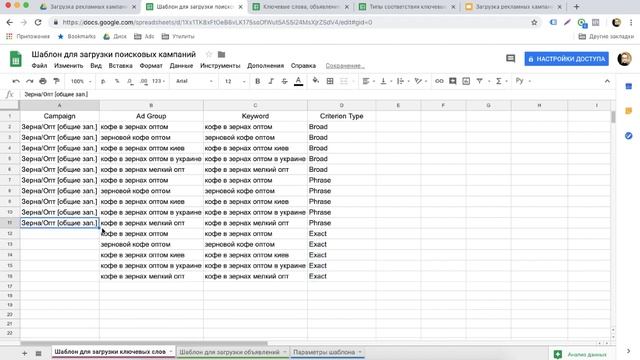
Task: Open the Файл menu
Action: point(39,66)
